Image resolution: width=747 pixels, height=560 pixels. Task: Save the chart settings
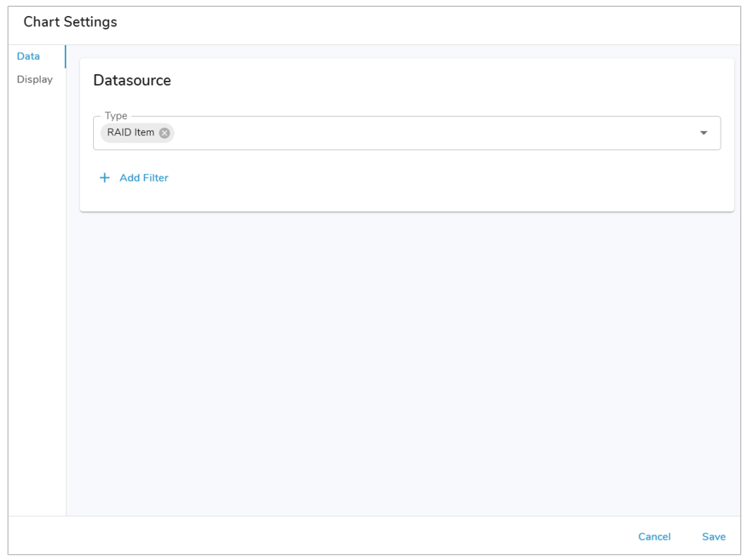[x=713, y=537]
